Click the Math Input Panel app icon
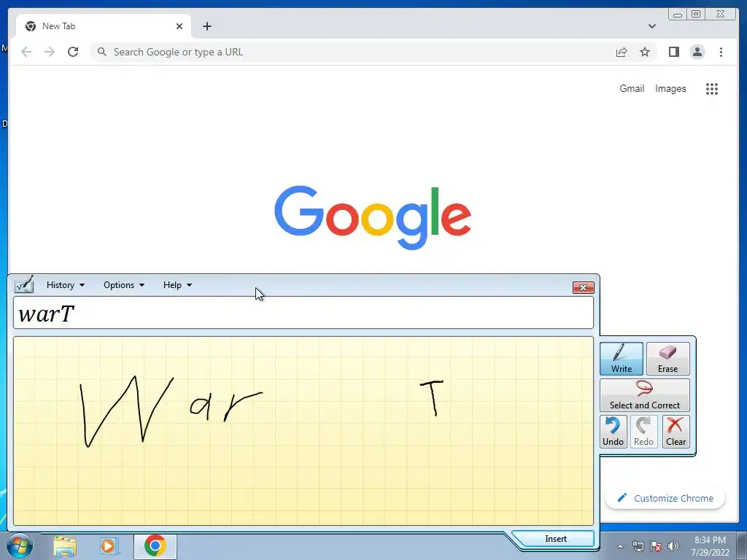Viewport: 747px width, 560px height. tap(24, 285)
